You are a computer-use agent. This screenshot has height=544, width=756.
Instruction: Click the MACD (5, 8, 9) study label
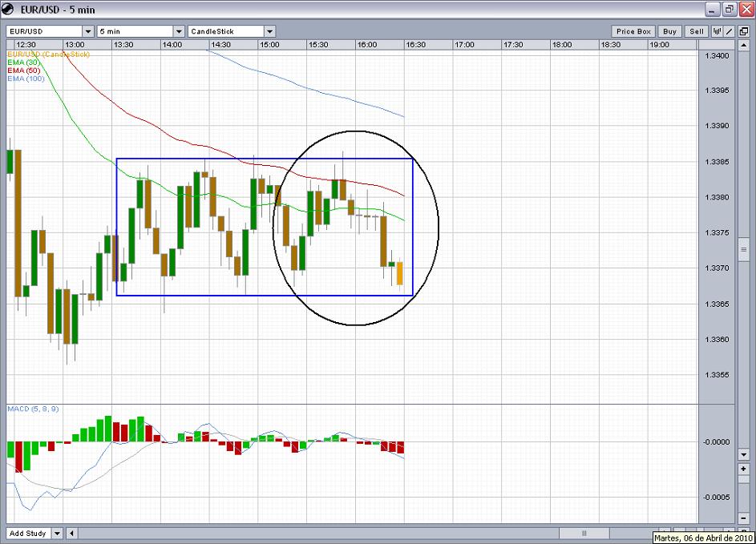[33, 409]
